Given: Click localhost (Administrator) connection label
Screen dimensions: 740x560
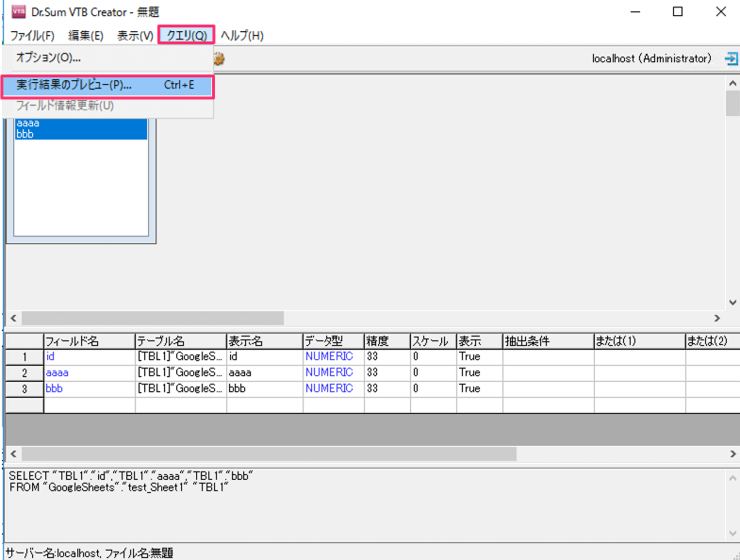Looking at the screenshot, I should [x=651, y=58].
